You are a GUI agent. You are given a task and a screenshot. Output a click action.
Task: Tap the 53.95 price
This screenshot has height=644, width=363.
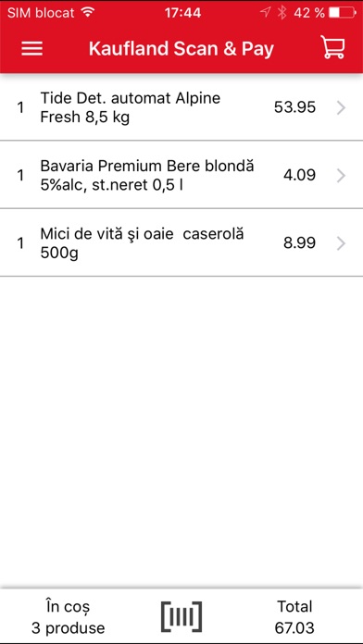coord(294,107)
